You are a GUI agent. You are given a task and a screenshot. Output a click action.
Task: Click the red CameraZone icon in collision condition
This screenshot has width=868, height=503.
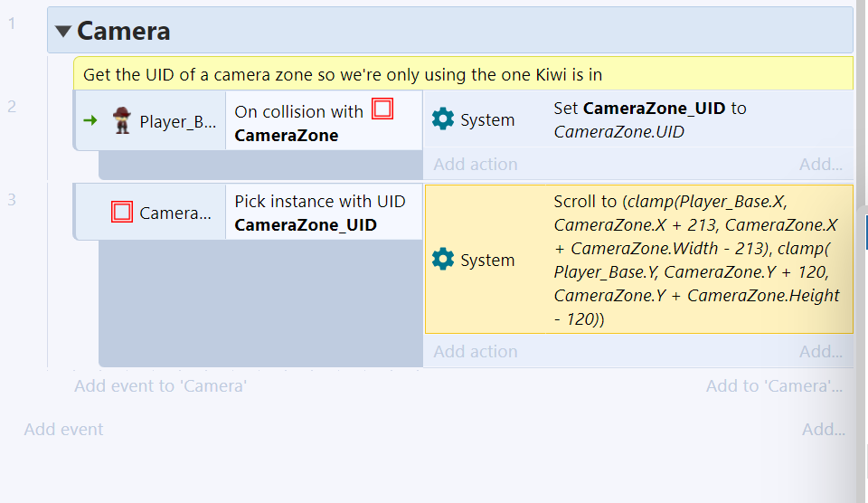[382, 109]
